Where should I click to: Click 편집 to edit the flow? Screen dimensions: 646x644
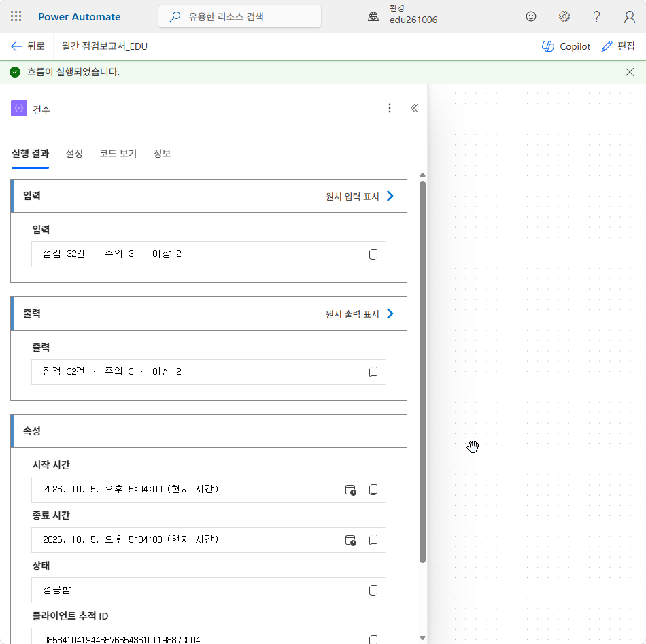(x=618, y=46)
